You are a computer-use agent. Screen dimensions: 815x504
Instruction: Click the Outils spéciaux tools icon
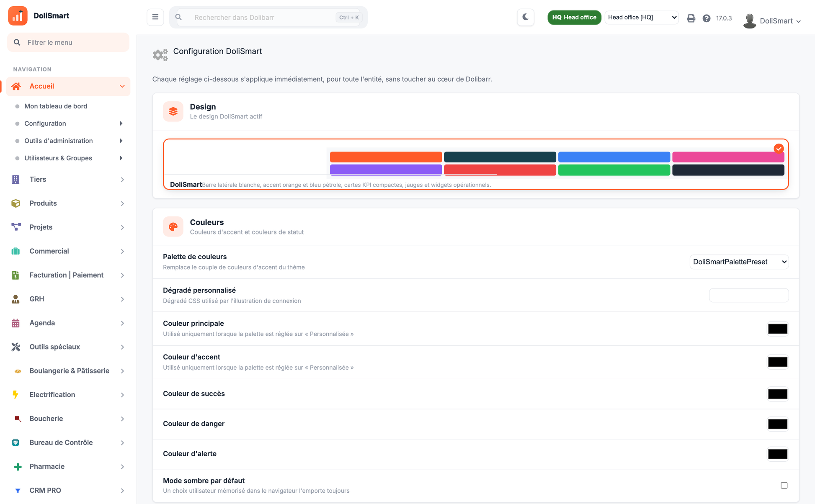pos(15,347)
